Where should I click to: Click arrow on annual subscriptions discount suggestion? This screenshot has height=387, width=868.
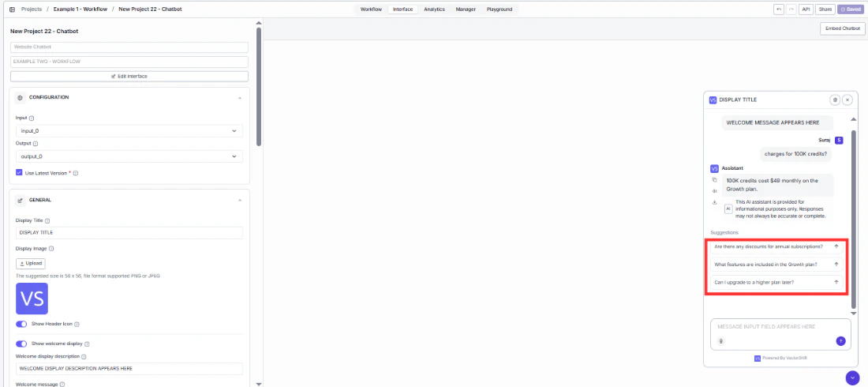836,246
